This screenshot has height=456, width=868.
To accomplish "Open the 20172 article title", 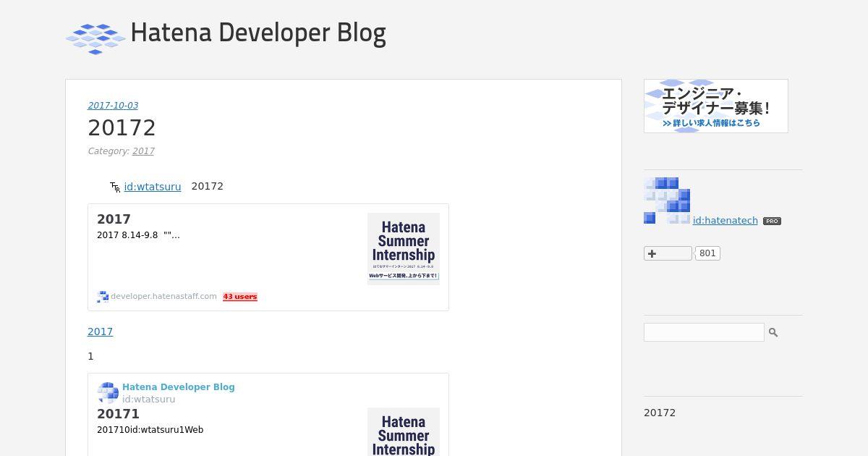I will click(x=122, y=128).
